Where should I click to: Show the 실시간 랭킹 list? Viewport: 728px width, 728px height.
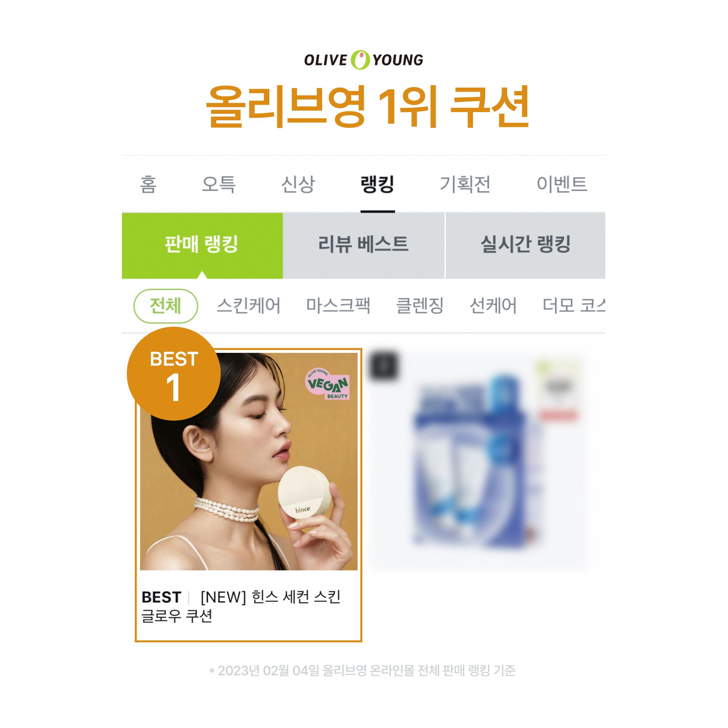(x=525, y=246)
